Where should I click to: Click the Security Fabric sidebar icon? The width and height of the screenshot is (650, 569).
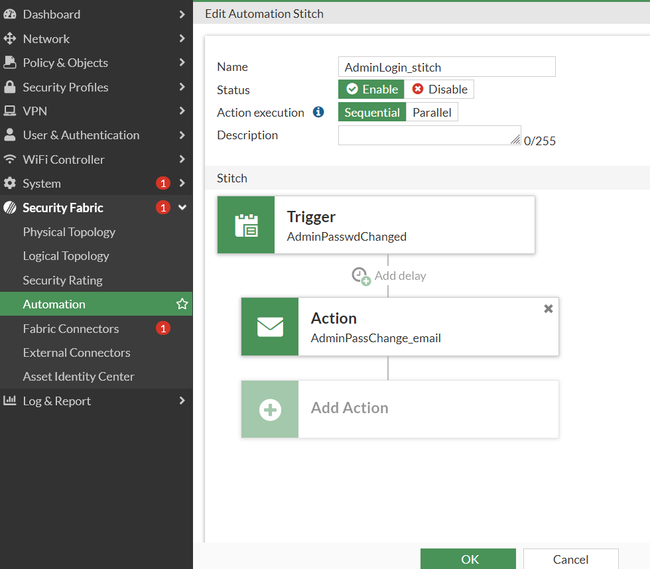point(10,208)
